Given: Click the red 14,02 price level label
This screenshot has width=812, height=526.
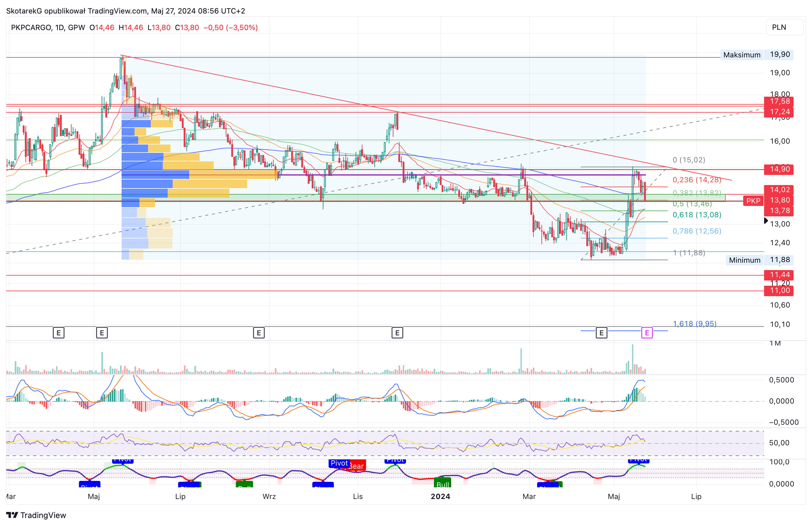Looking at the screenshot, I should point(779,190).
